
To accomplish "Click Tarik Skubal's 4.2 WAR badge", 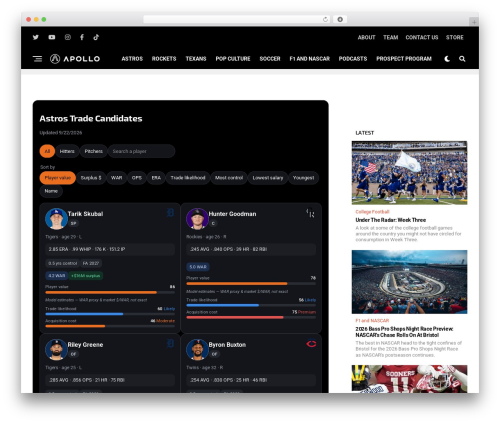I will [56, 276].
